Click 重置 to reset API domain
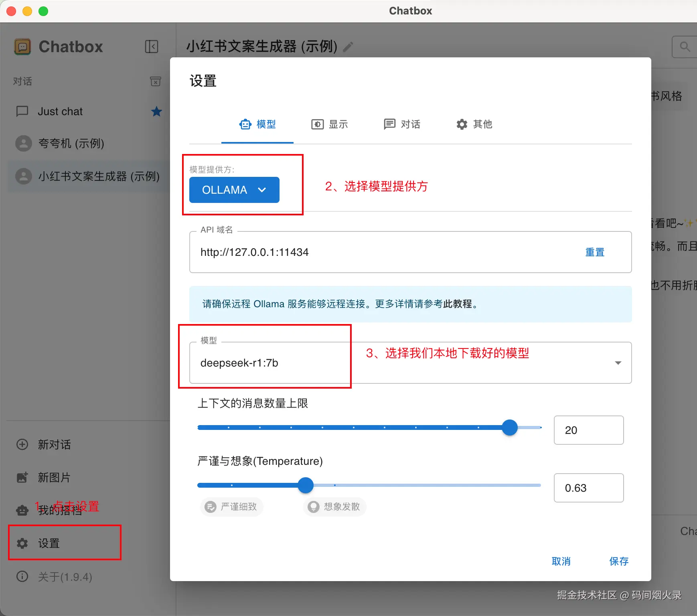 [x=595, y=252]
